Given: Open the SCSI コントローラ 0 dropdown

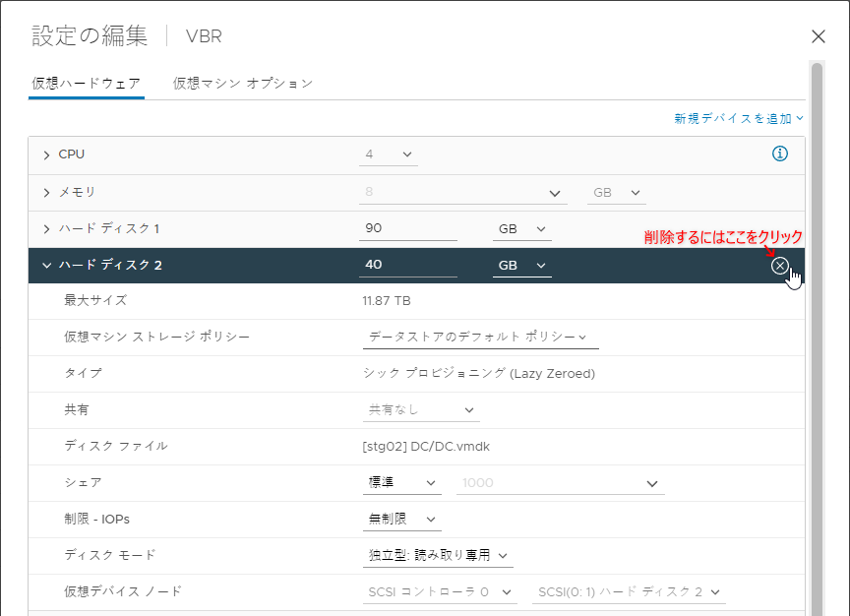Looking at the screenshot, I should point(440,592).
